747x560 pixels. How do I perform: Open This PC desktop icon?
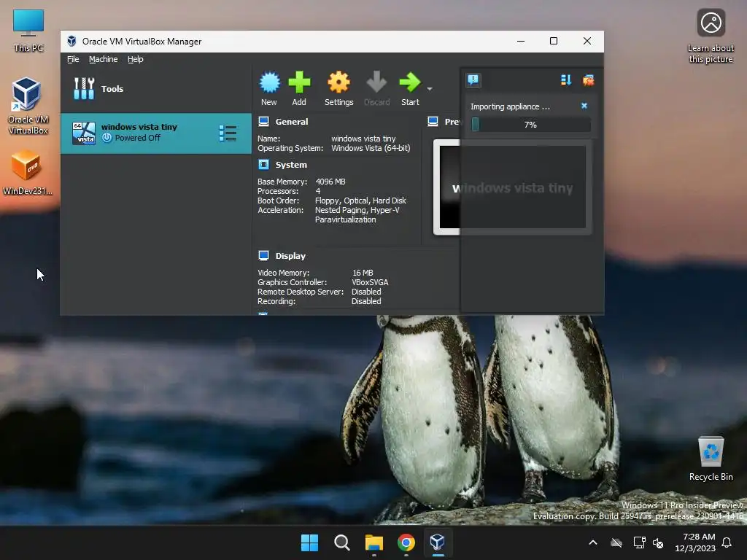28,30
